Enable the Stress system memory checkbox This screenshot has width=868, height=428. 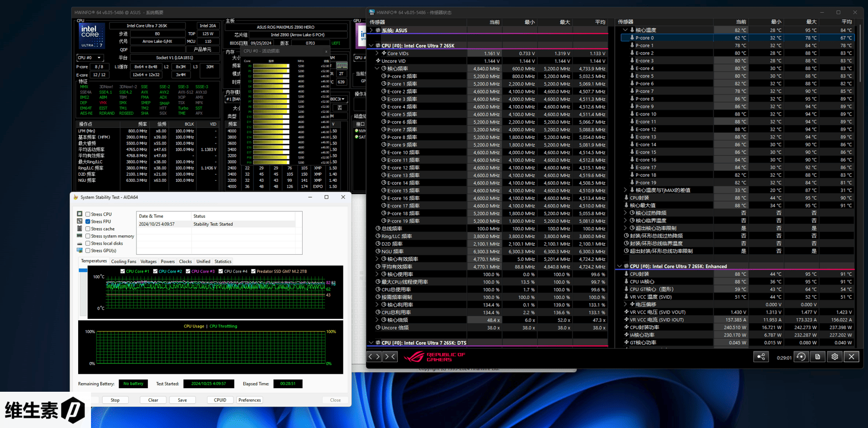click(88, 236)
